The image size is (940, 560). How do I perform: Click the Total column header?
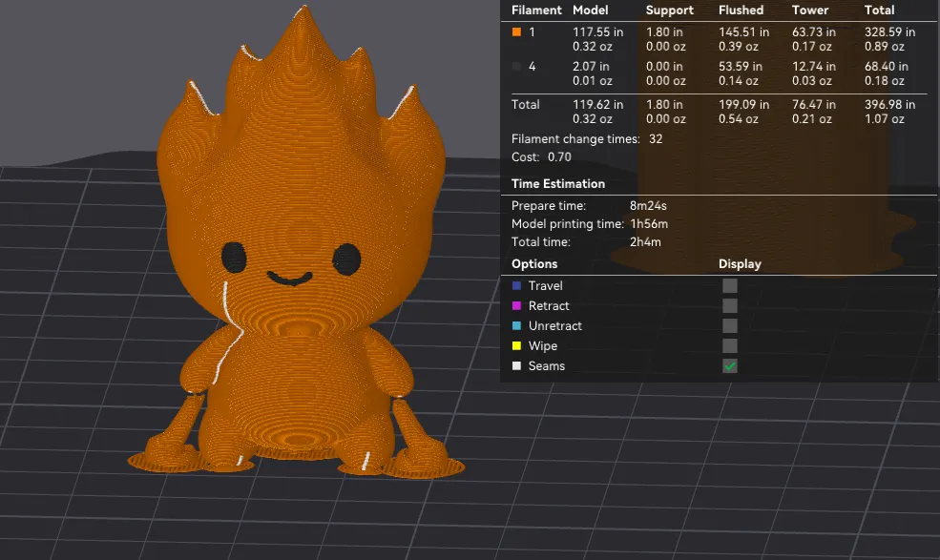click(x=880, y=10)
